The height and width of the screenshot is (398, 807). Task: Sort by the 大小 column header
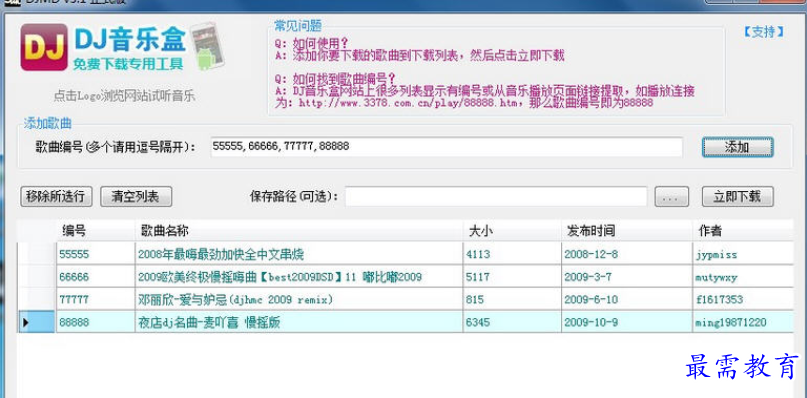coord(512,231)
